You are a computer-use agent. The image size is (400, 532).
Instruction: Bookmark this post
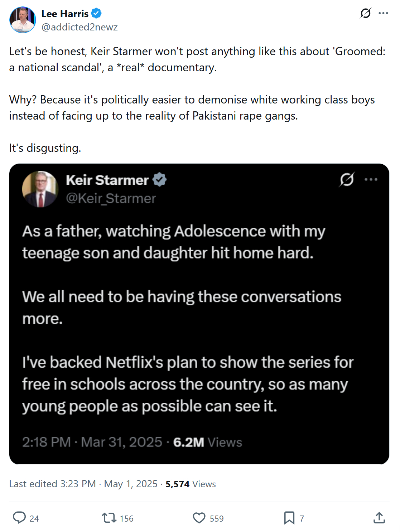click(x=289, y=518)
